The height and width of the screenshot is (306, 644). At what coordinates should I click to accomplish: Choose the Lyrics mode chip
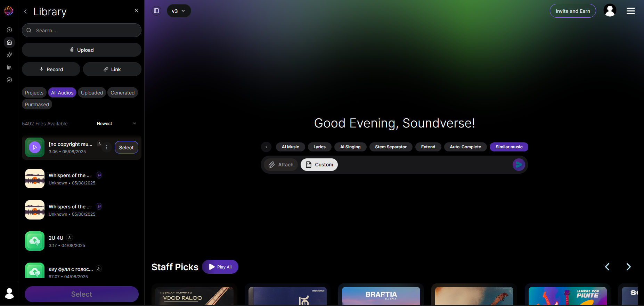[320, 147]
